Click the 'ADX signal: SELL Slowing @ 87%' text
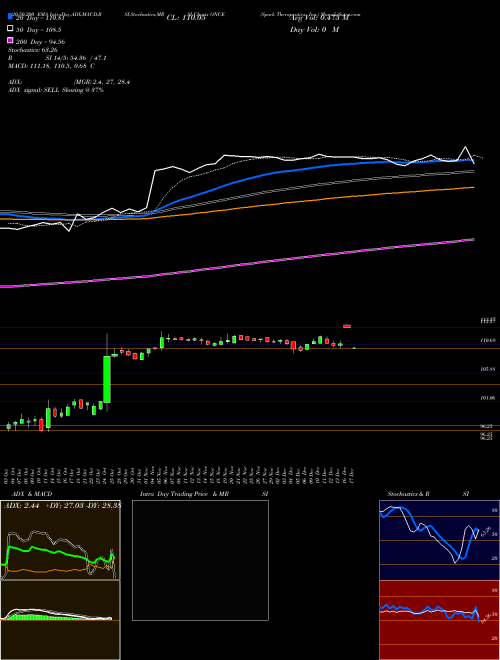The width and height of the screenshot is (500, 660). pos(56,90)
